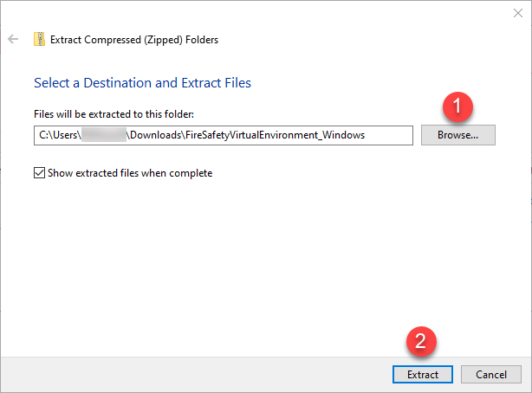Click the Extract button

click(423, 374)
